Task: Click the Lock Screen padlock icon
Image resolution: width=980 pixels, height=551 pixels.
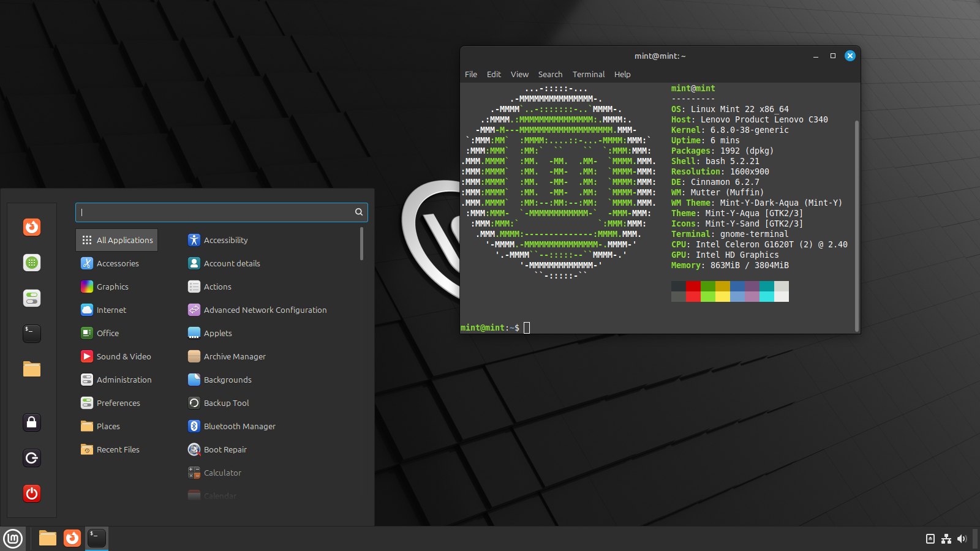Action: click(x=32, y=422)
